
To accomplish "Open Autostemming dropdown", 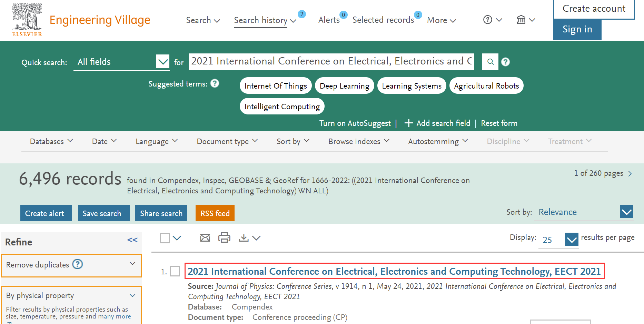I will (438, 141).
